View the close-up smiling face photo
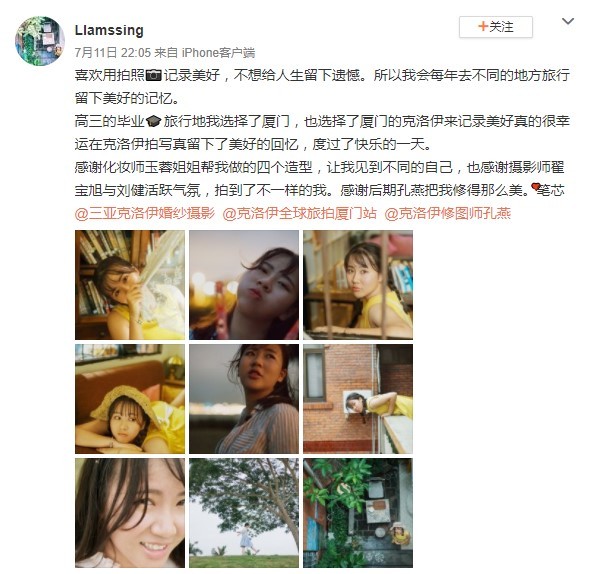Viewport: 589px width, 574px height. coord(130,513)
